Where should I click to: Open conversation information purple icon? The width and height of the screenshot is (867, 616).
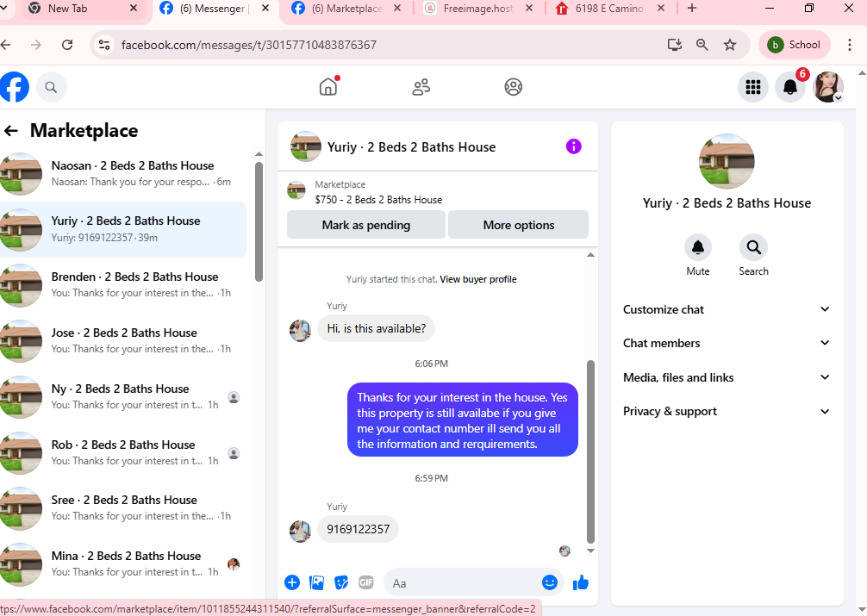pyautogui.click(x=573, y=146)
